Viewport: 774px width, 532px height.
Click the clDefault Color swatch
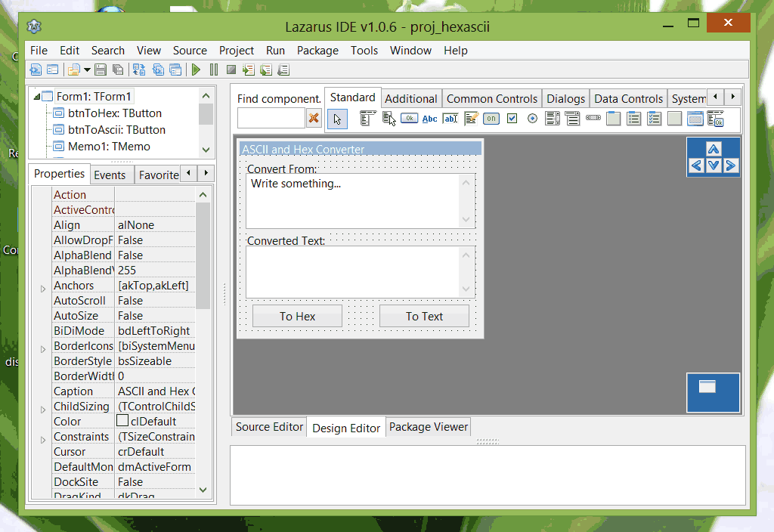(x=122, y=420)
